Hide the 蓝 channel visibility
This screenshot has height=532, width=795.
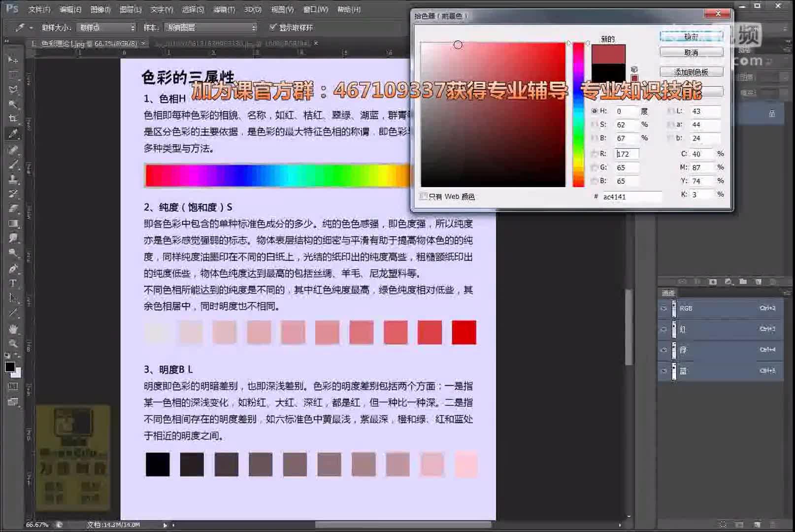[x=664, y=370]
